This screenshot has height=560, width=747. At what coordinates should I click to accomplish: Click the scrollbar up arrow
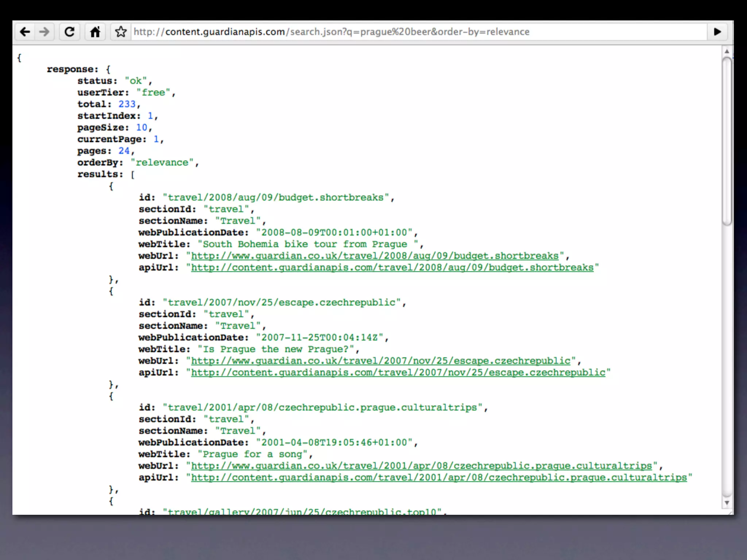[727, 51]
